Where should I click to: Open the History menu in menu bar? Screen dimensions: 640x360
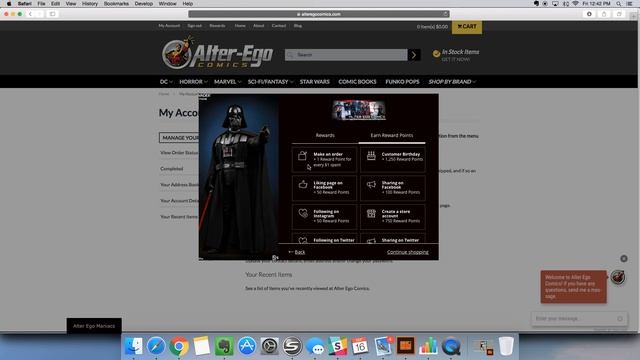[90, 4]
